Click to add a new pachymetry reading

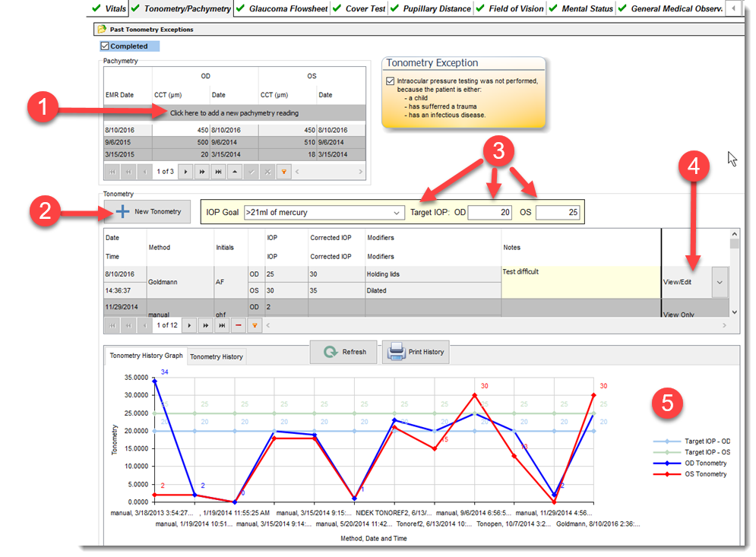(x=234, y=113)
